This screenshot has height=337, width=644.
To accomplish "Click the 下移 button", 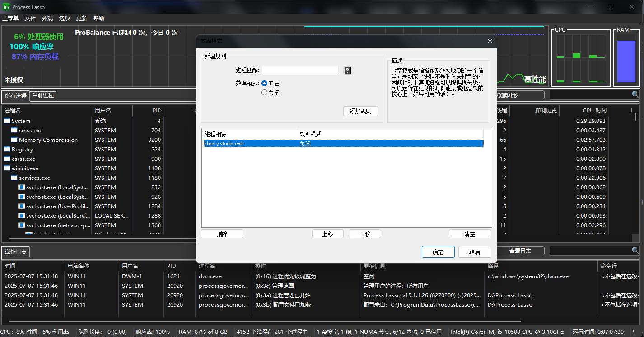I will click(x=365, y=234).
